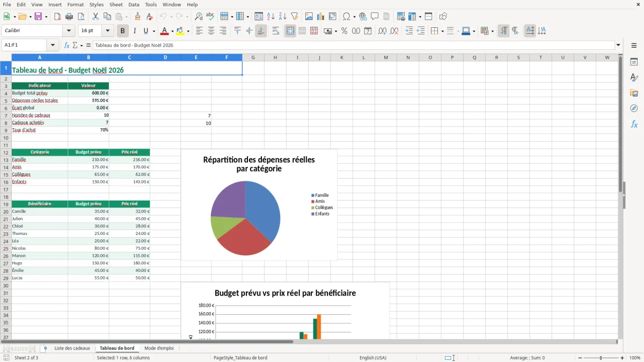Screen dimensions: 644x362
Task: Increase cell indent
Action: tap(409, 31)
